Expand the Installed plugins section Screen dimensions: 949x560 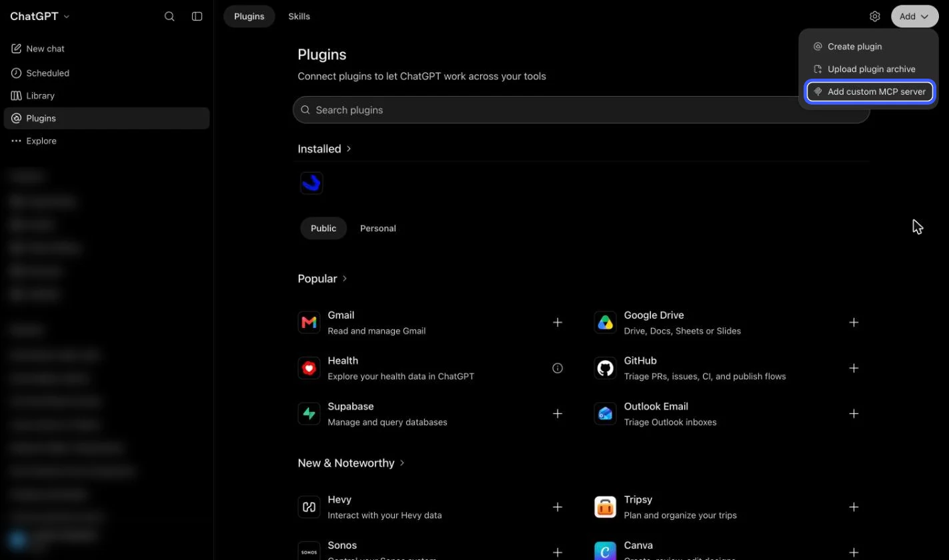(x=324, y=149)
